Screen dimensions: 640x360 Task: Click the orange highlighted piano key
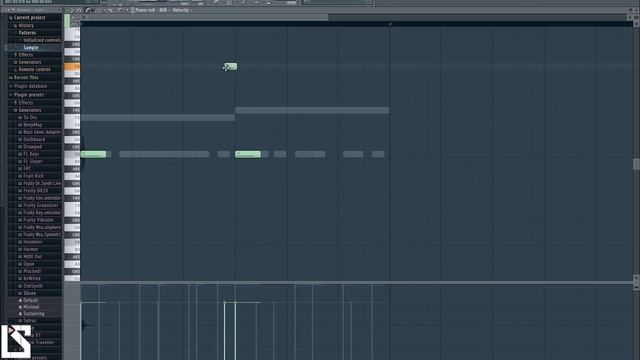[72, 66]
